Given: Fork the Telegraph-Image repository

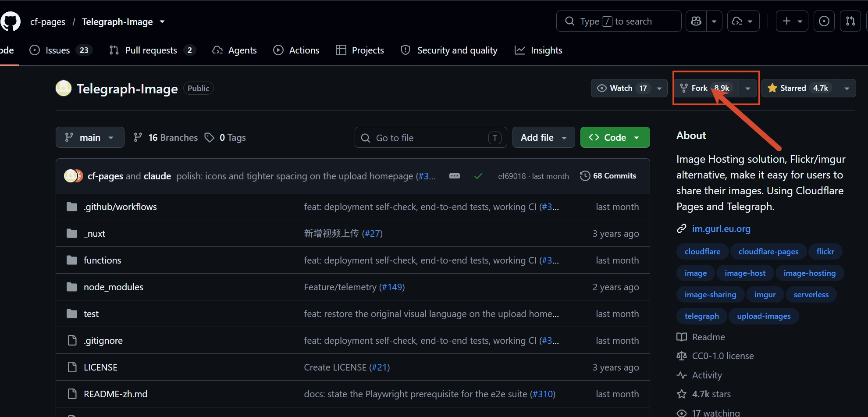Looking at the screenshot, I should [x=706, y=88].
